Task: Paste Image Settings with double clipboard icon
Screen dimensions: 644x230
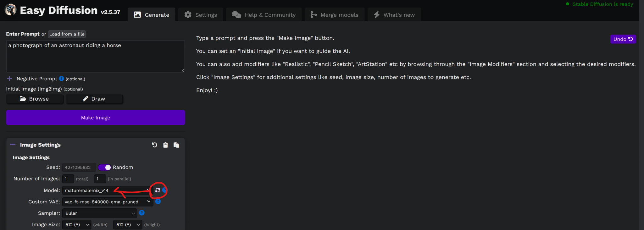Action: tap(176, 145)
